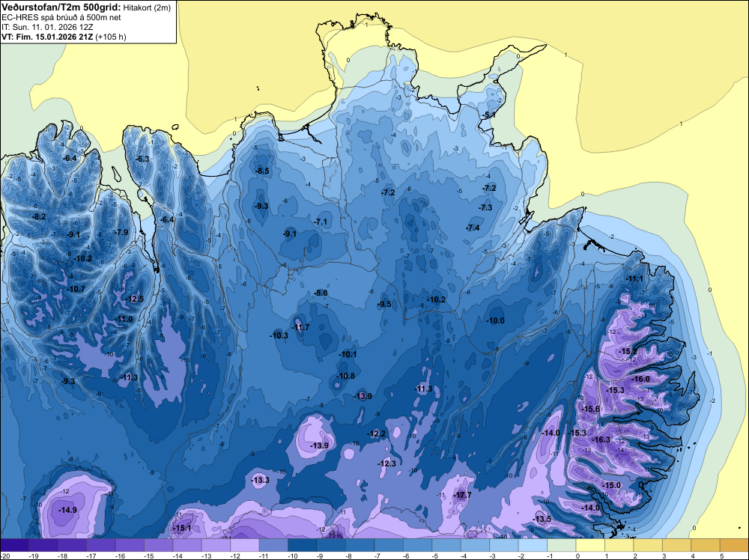Click the '-7.9' temperature value
The width and height of the screenshot is (749, 560).
point(122,233)
